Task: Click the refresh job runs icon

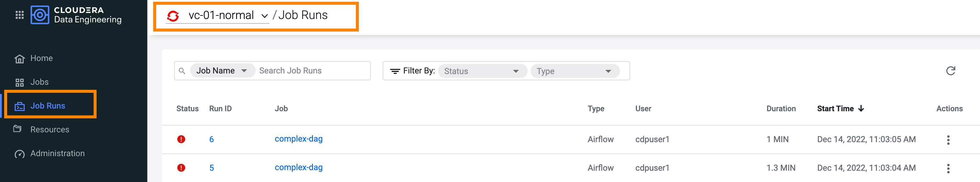Action: click(950, 71)
